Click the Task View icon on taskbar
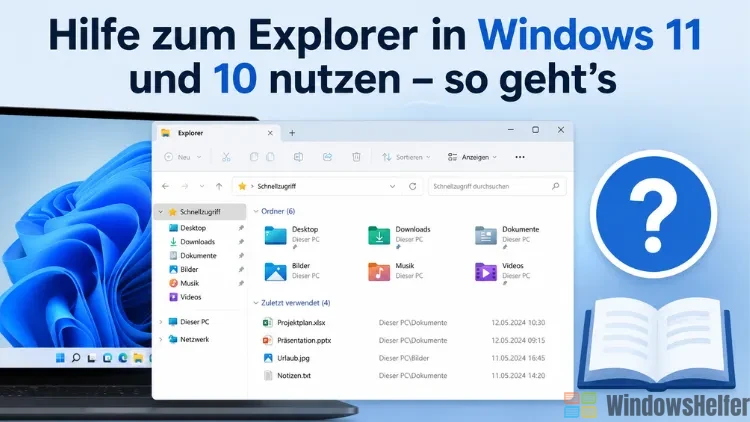Viewport: 750px width, 422px height. pos(91,357)
